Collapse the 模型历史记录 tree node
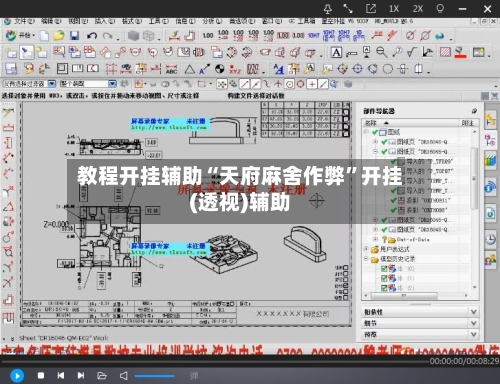This screenshot has height=384, width=500. [x=367, y=259]
